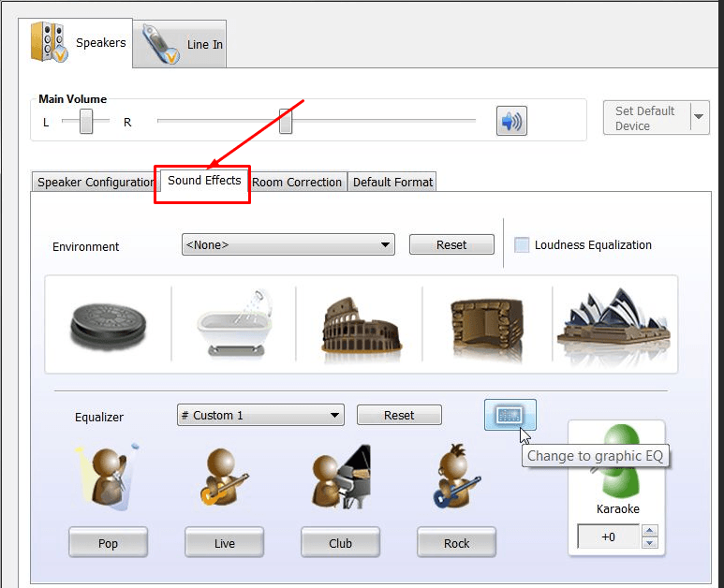Click the Pop singer icon
The image size is (724, 588).
(108, 477)
